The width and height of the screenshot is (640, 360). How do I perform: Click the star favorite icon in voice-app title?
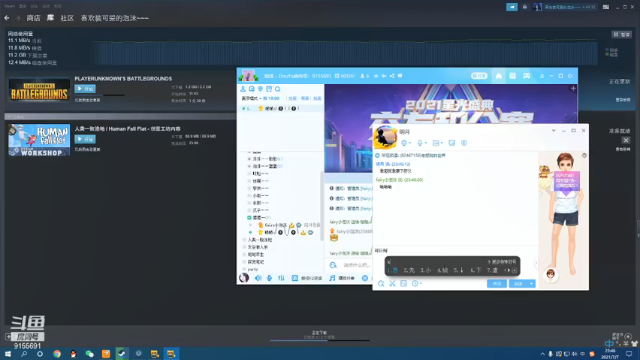376,76
